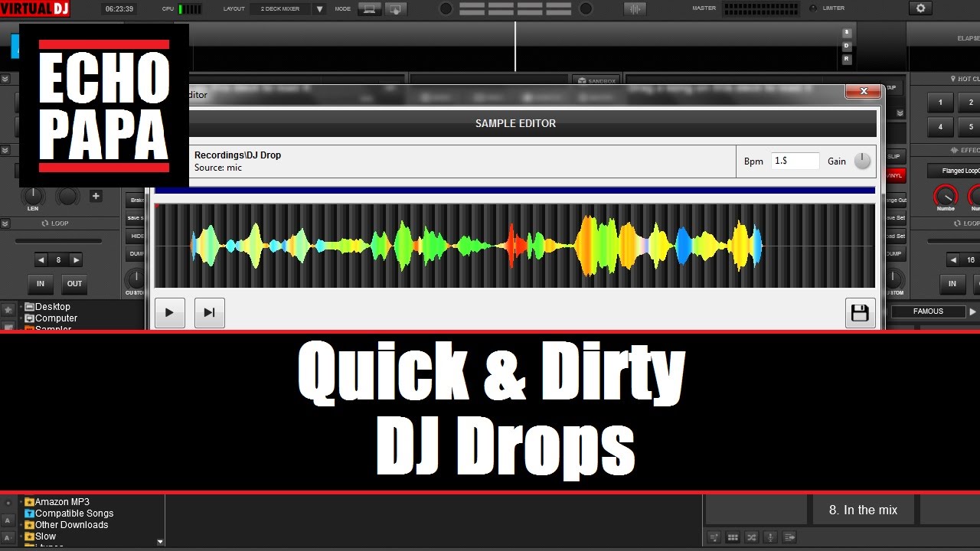Open the Other Downloads folder
Image resolution: width=980 pixels, height=551 pixels.
pyautogui.click(x=67, y=525)
